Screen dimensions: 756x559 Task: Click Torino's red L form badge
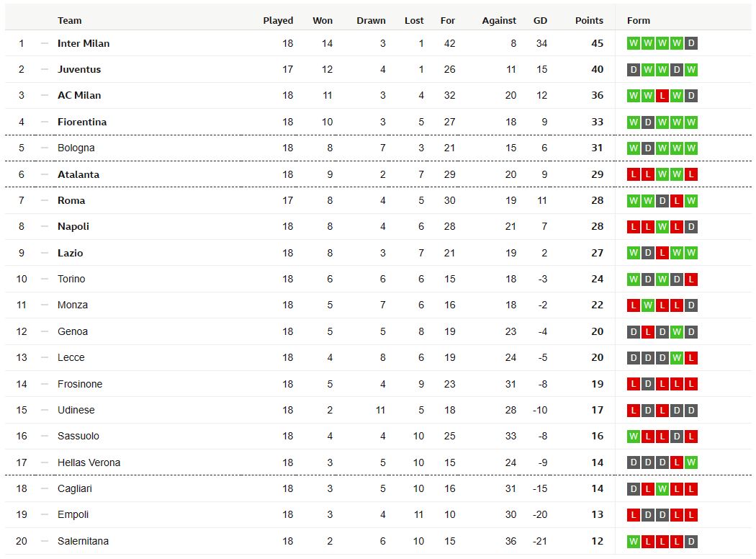(x=691, y=279)
